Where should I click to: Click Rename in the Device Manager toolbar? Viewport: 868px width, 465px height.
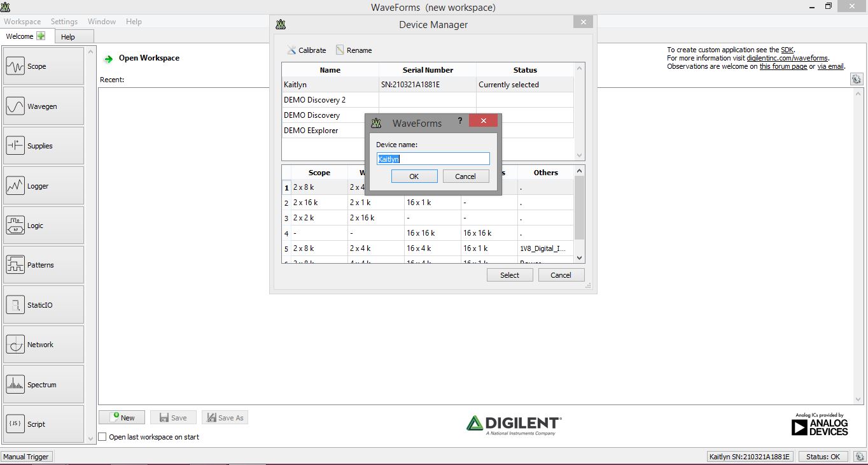[x=354, y=50]
